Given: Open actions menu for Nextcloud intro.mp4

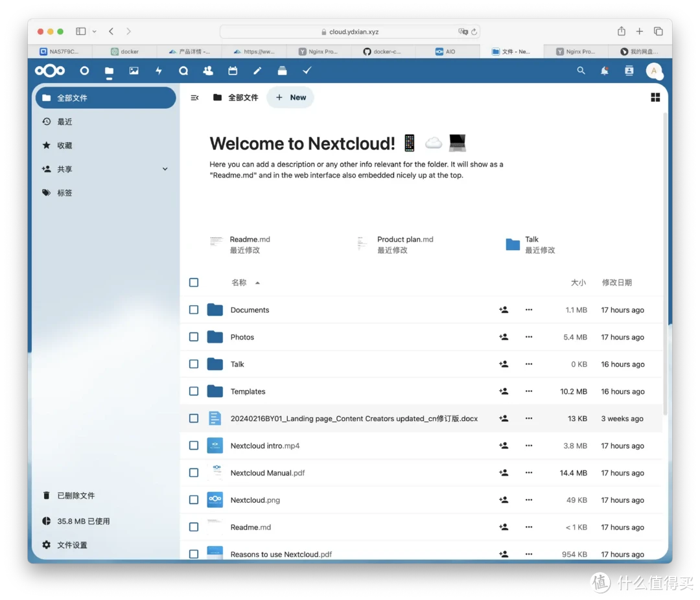Looking at the screenshot, I should coord(529,446).
